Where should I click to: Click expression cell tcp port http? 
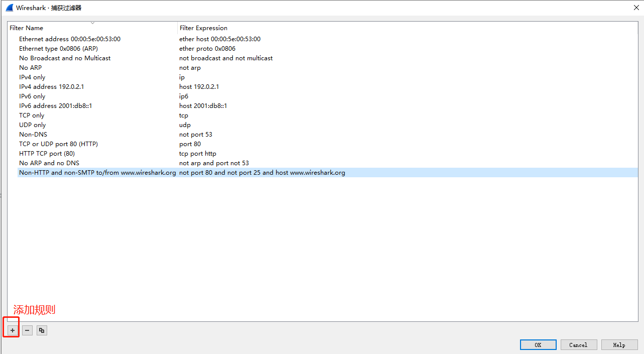198,154
